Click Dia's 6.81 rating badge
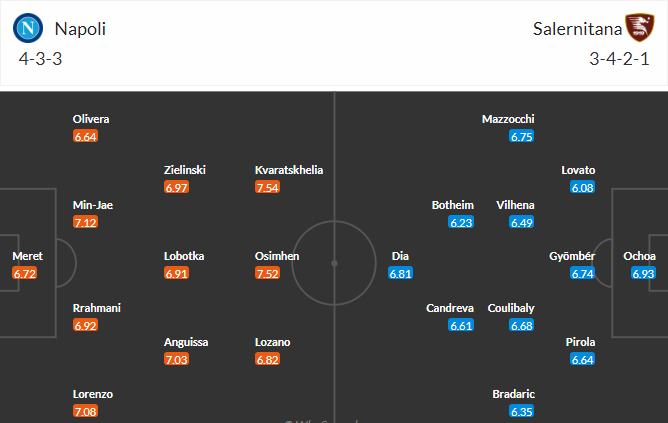668x423 pixels. [x=400, y=273]
